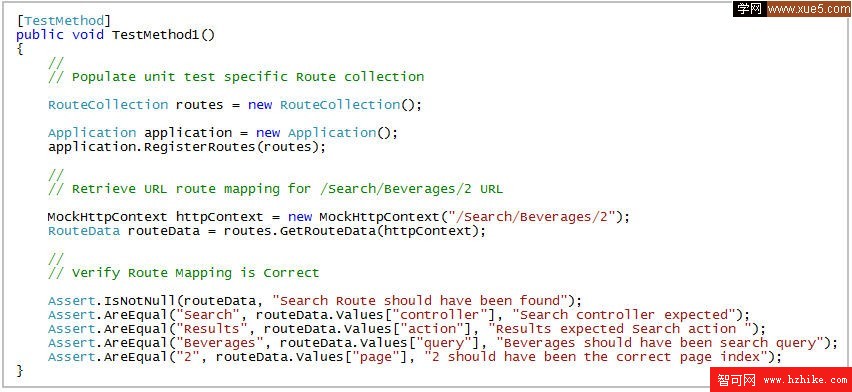Click the TestMethod attribute text
Viewport: 852px width, 392px height.
64,21
